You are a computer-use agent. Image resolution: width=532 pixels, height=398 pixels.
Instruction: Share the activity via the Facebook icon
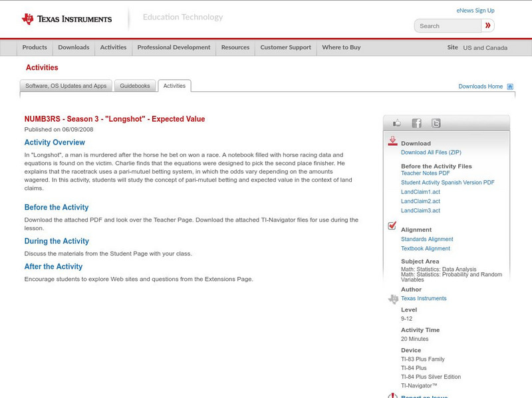416,123
